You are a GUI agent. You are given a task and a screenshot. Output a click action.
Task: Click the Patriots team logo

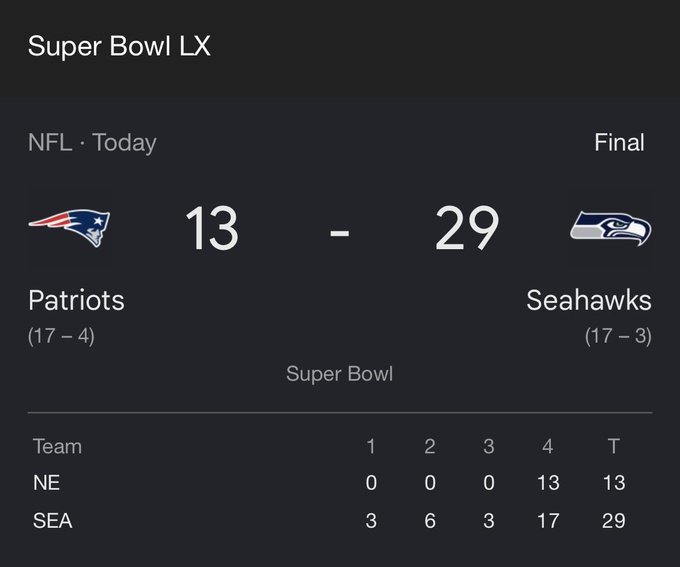69,227
